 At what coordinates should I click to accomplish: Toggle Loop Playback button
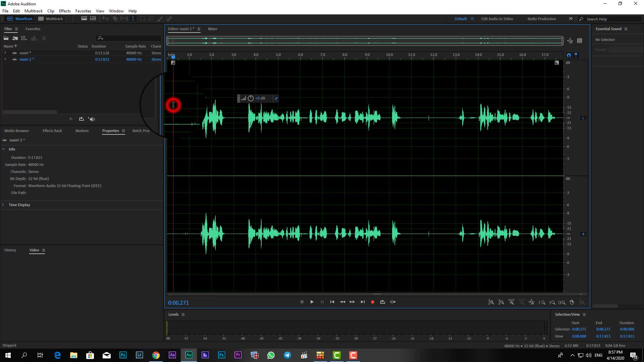click(x=382, y=302)
